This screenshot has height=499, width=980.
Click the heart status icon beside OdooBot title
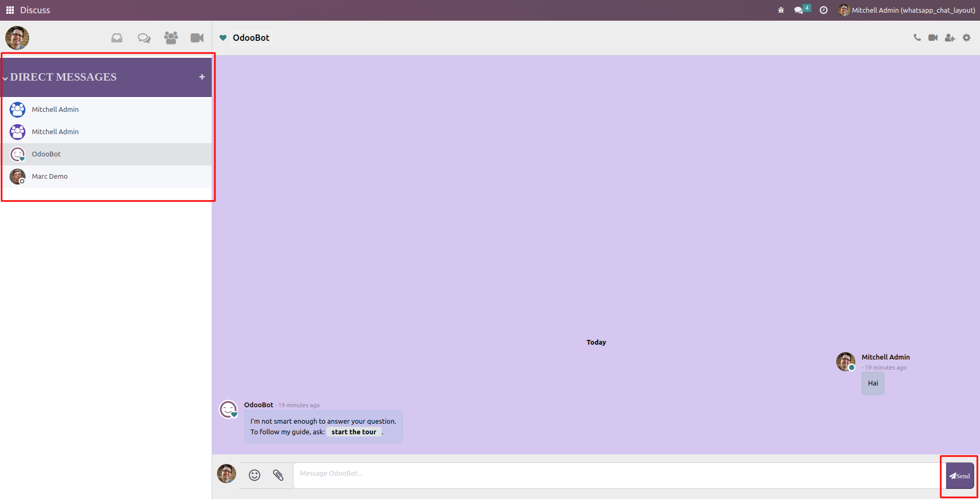coord(223,38)
